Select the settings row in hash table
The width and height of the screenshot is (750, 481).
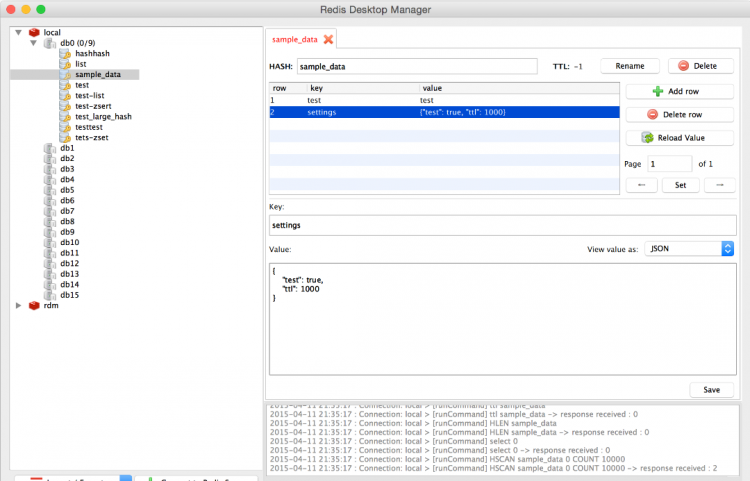coord(444,112)
